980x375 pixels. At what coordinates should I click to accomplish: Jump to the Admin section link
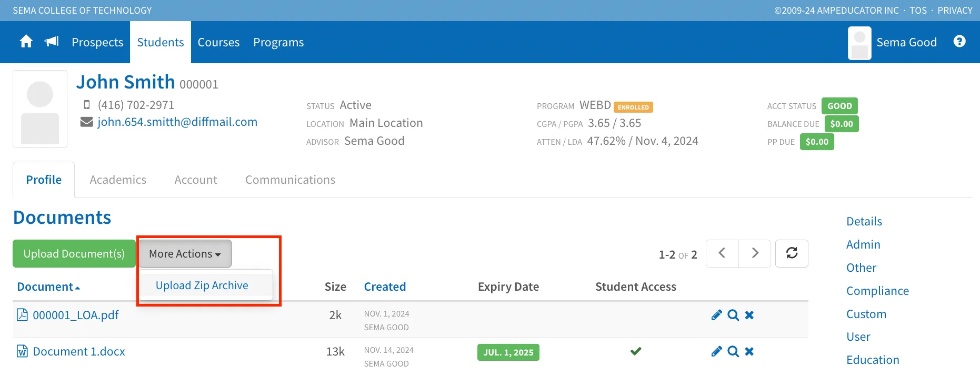[863, 244]
